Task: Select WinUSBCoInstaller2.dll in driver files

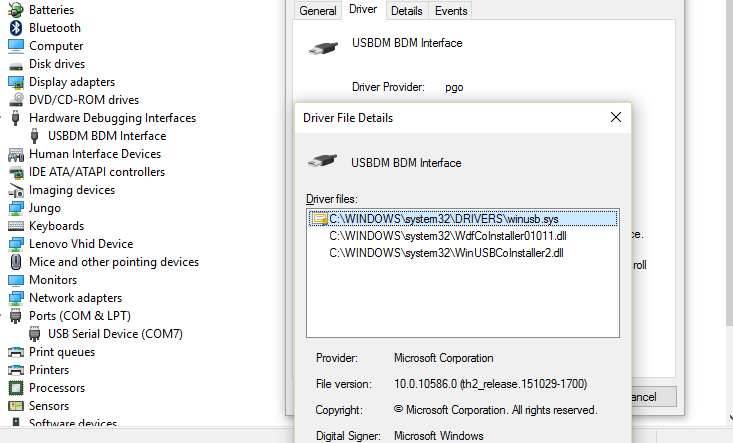Action: click(447, 253)
